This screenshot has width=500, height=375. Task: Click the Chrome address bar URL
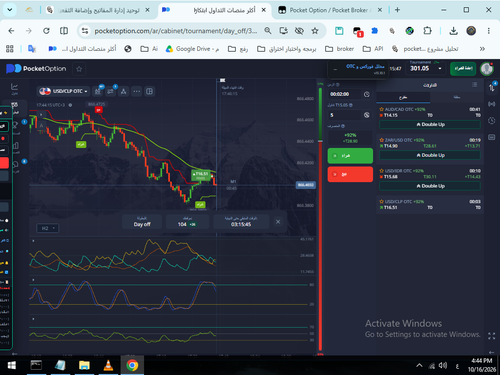tap(176, 31)
